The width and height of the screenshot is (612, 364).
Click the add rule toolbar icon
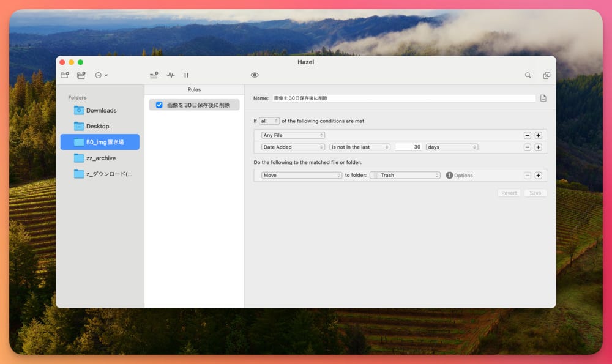(154, 75)
